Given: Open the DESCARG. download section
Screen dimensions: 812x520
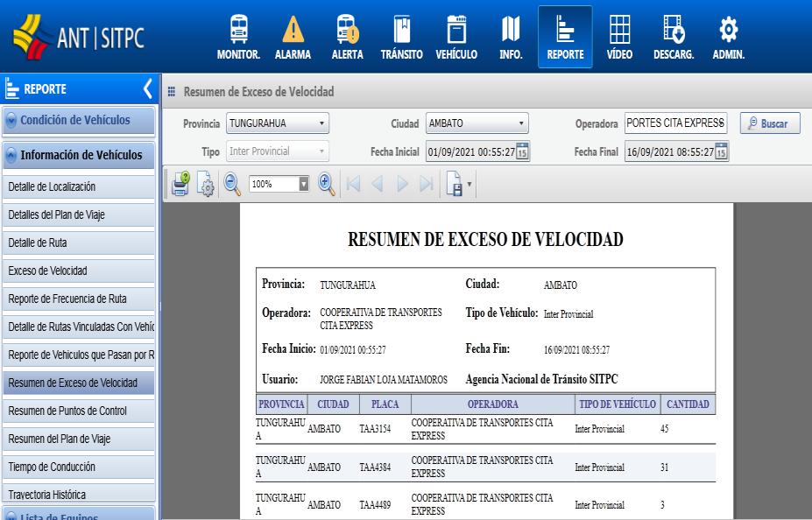Looking at the screenshot, I should point(674,38).
